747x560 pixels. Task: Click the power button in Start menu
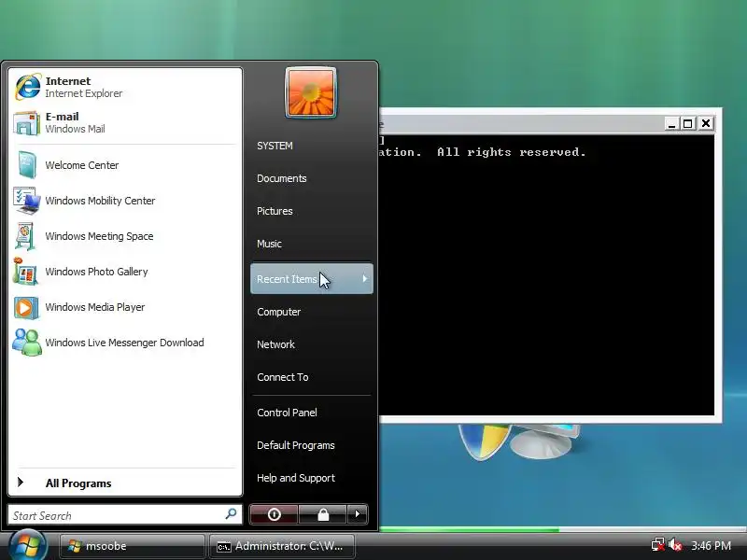(274, 514)
